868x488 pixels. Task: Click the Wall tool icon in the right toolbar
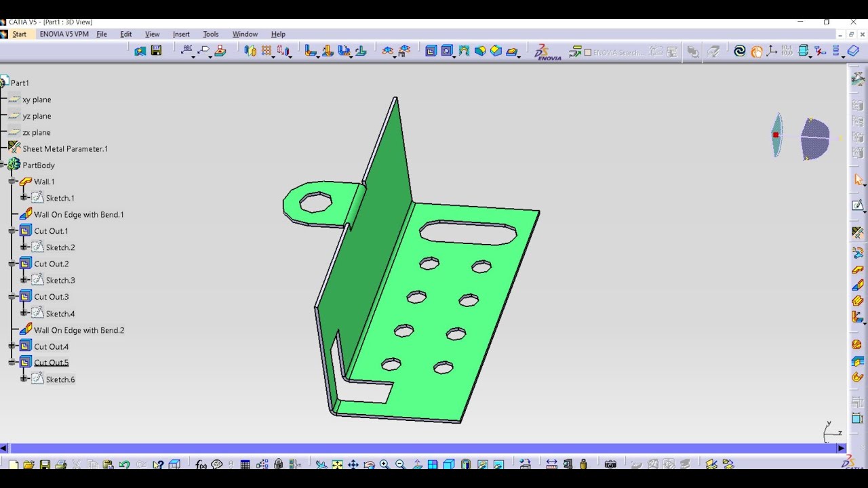coord(858,270)
